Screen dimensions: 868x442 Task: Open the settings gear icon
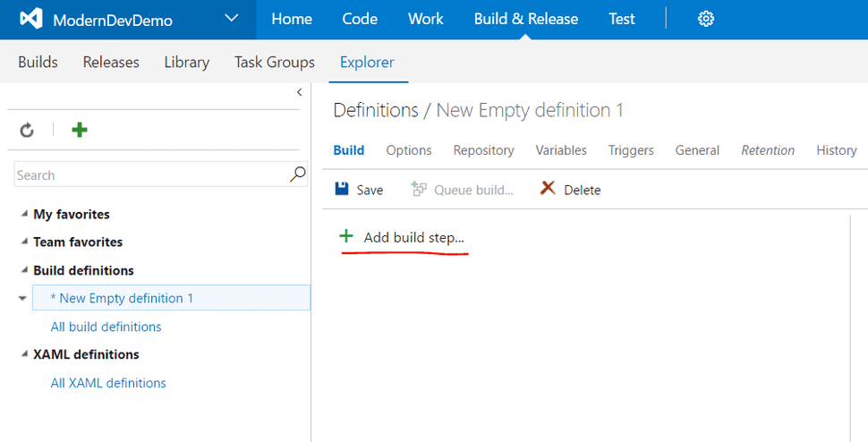[706, 19]
